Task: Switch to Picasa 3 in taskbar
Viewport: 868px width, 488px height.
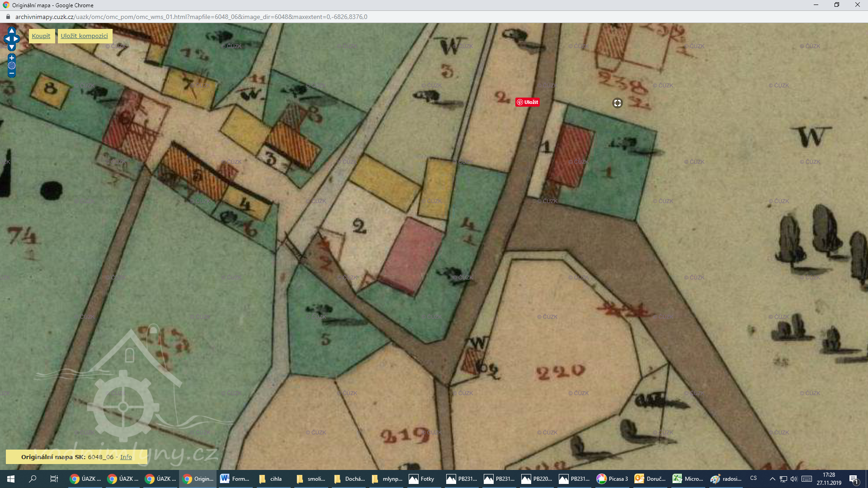Action: click(613, 479)
